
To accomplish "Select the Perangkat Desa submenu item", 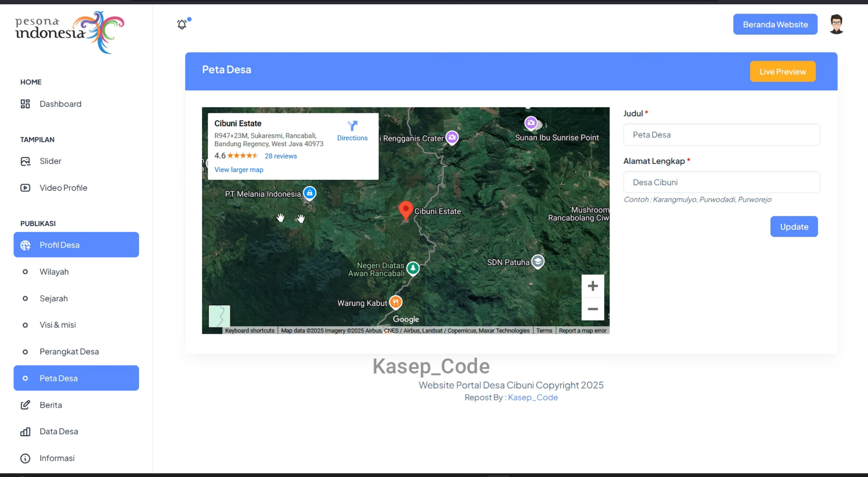I will click(x=76, y=352).
